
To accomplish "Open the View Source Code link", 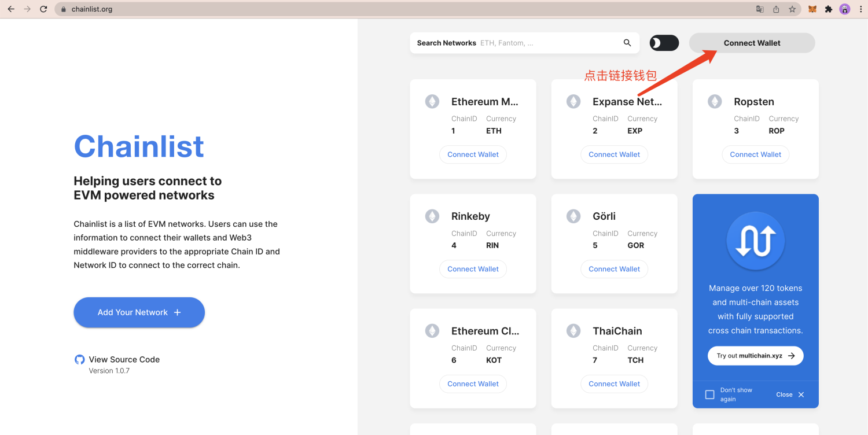I will pos(117,359).
